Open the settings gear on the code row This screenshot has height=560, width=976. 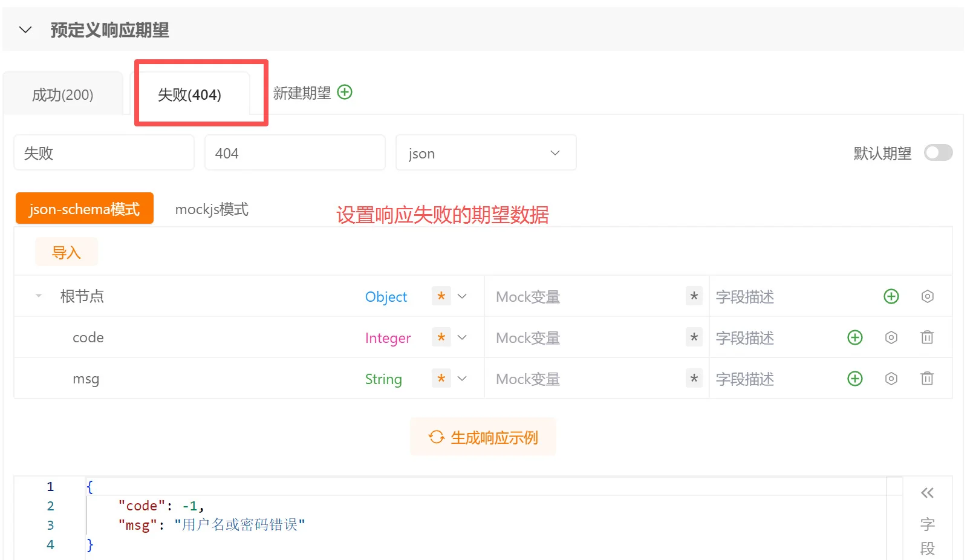click(x=891, y=337)
